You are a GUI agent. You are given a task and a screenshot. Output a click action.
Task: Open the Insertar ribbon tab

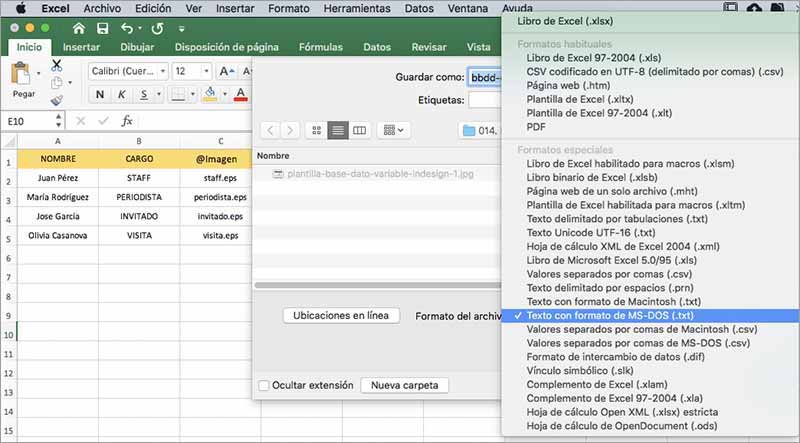(x=81, y=47)
